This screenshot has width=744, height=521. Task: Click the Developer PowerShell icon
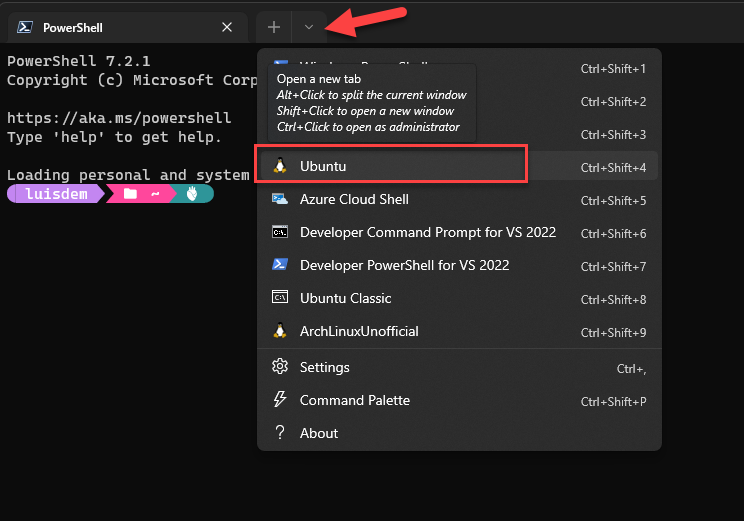tap(280, 265)
